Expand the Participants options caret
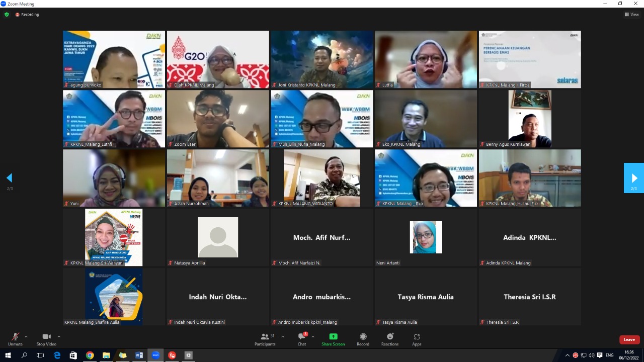 pos(282,336)
